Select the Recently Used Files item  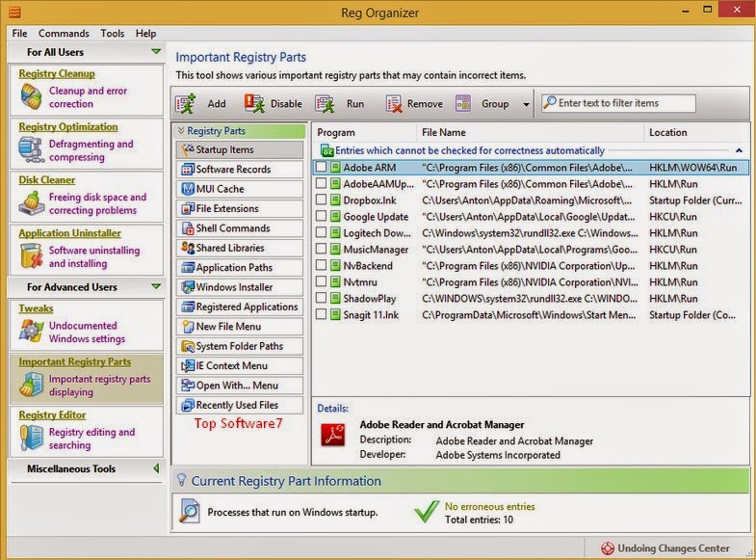[240, 406]
